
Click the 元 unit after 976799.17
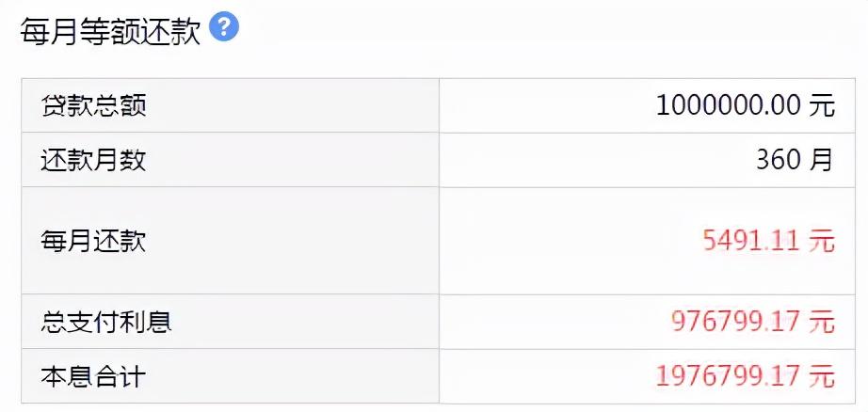(x=822, y=323)
